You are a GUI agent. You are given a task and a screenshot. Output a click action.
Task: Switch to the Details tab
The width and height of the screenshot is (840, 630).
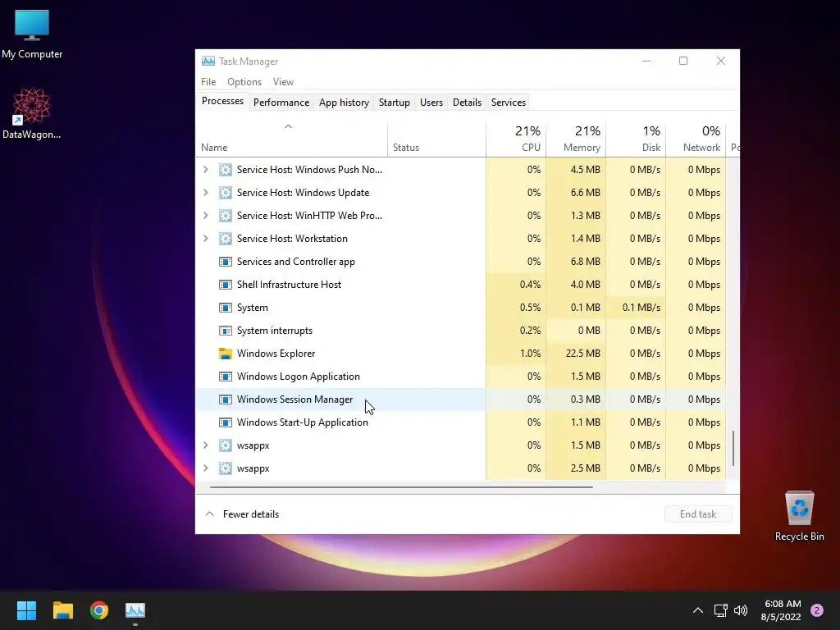coord(467,103)
